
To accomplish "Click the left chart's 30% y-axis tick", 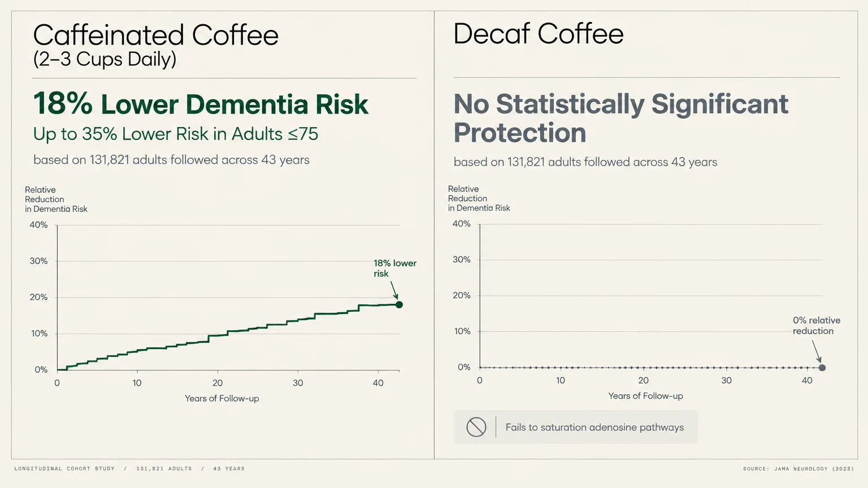I will click(x=38, y=261).
